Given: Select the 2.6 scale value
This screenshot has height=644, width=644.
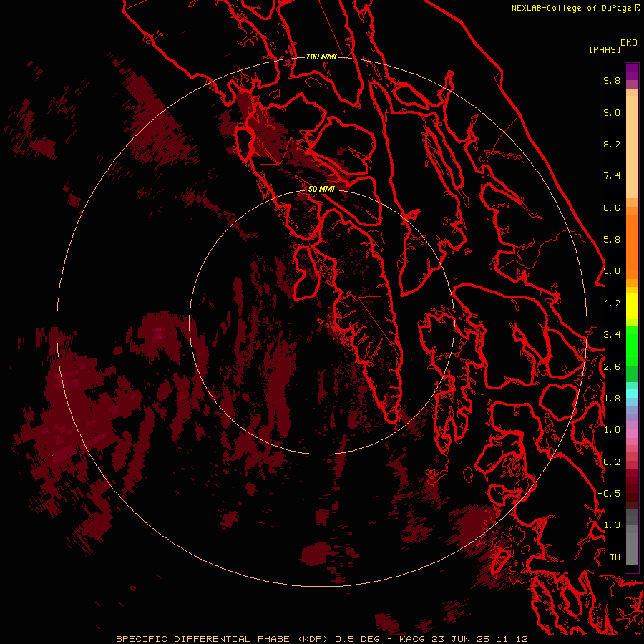Looking at the screenshot, I should 612,367.
